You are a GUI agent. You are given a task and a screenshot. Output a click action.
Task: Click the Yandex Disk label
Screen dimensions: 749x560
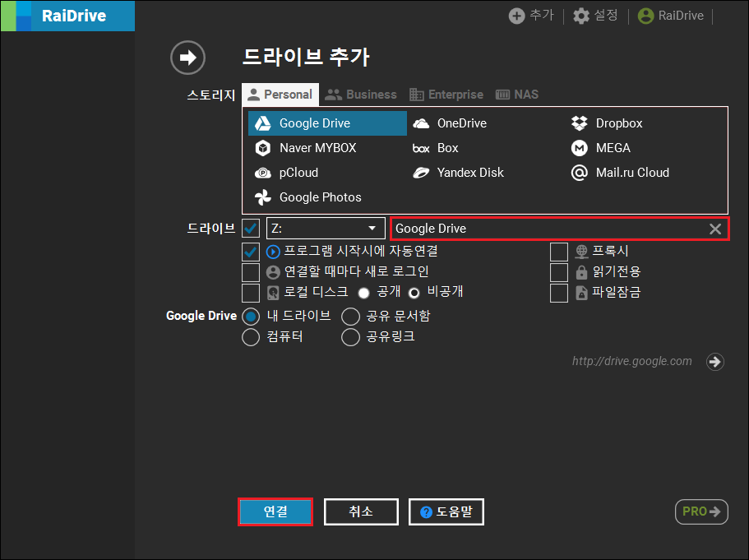470,173
